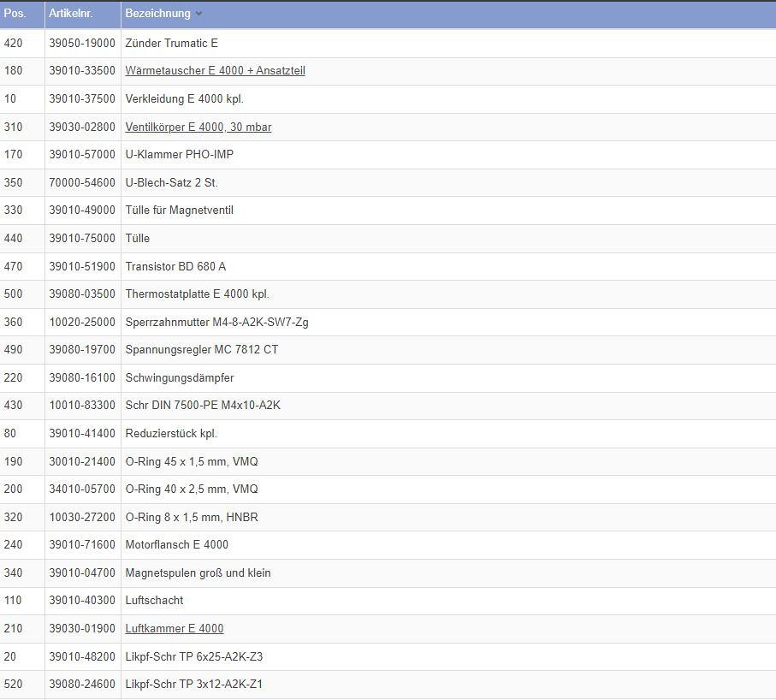Click the Bezeichnung column header

tap(158, 14)
